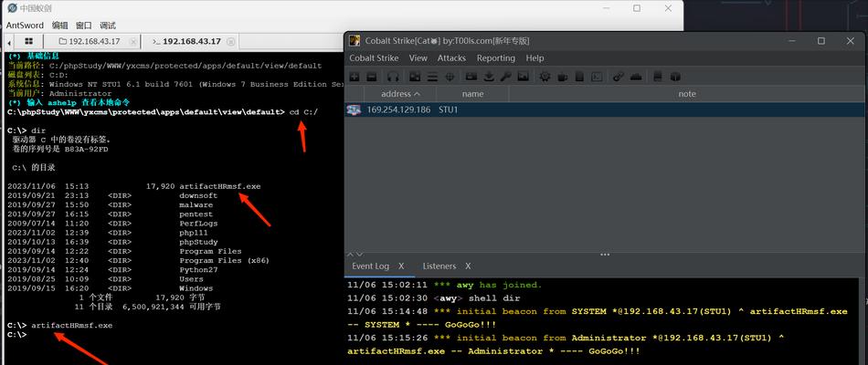Open the 窗口 menu in AntSword
The height and width of the screenshot is (365, 868).
(x=84, y=26)
